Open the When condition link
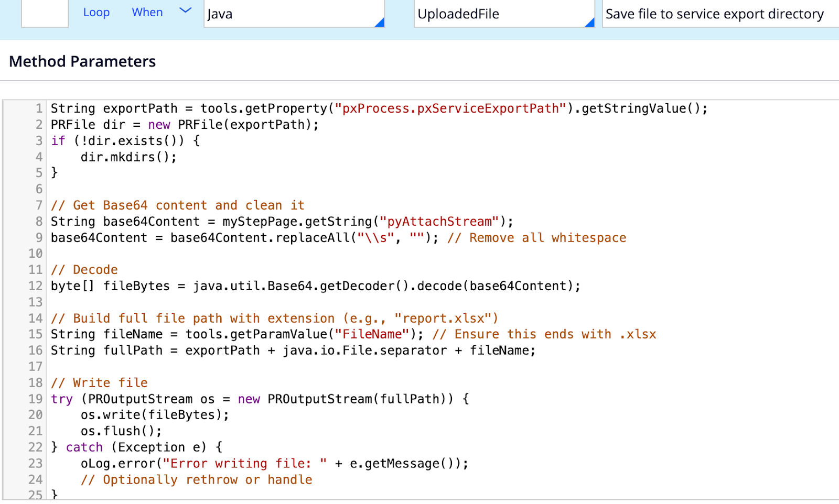 point(147,13)
